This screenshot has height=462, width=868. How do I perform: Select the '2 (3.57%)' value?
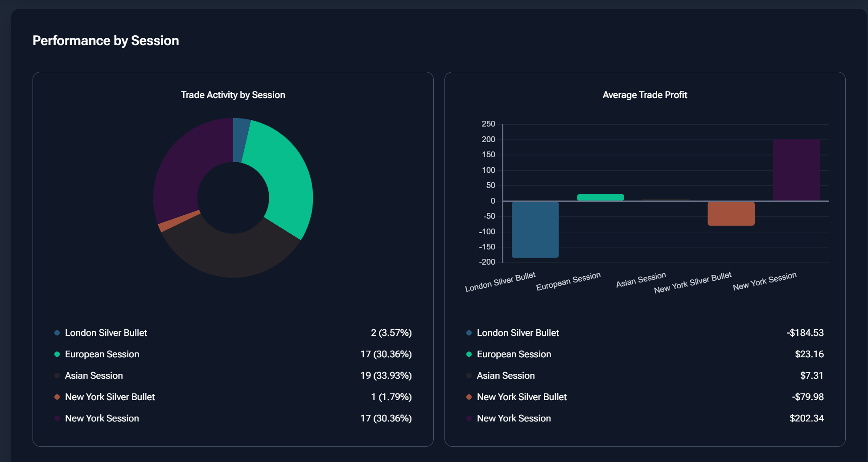391,333
